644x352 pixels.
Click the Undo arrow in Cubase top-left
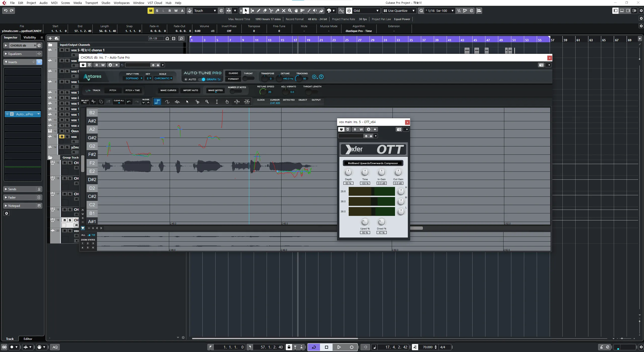(x=6, y=11)
